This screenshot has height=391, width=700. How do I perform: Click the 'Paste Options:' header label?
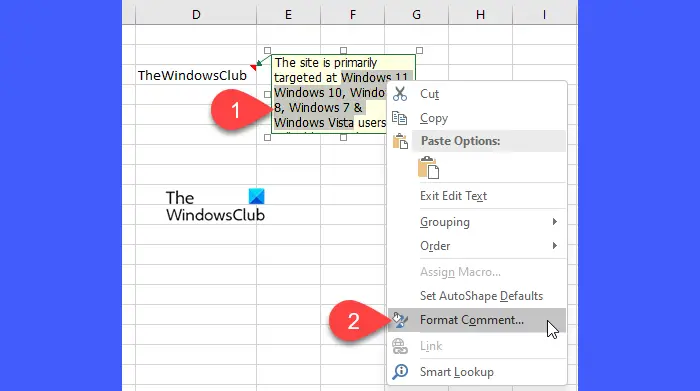pos(460,141)
